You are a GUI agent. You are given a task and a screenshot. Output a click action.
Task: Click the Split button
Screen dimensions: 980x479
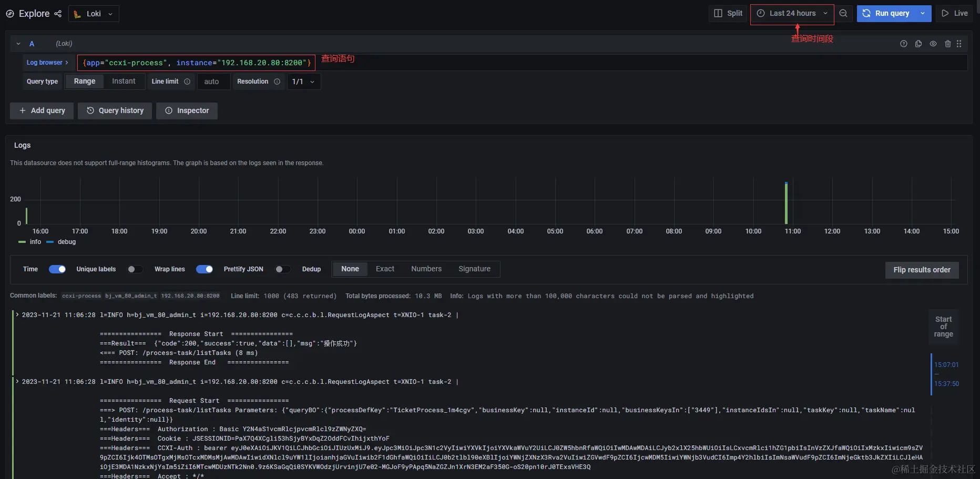pos(728,13)
